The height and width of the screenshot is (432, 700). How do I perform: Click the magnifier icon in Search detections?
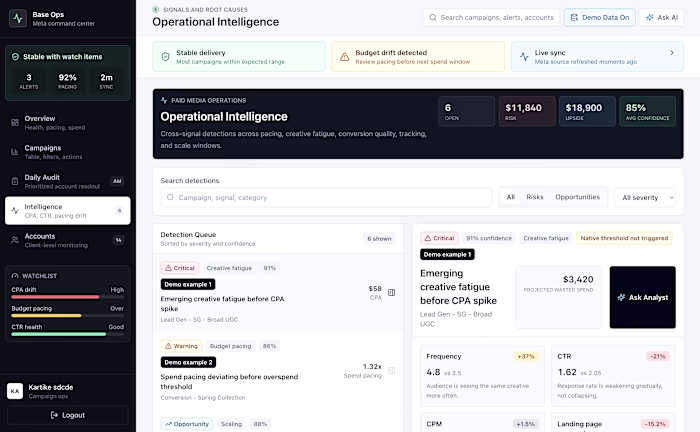pos(170,197)
